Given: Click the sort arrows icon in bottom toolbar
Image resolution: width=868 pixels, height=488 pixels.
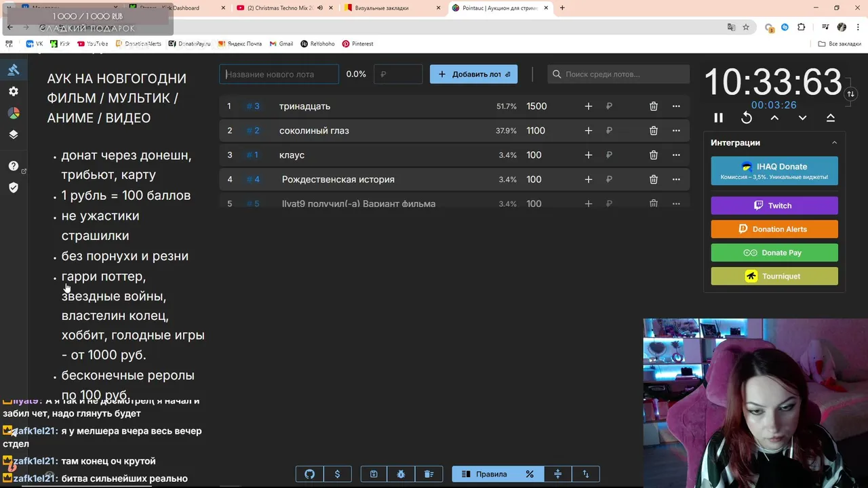Looking at the screenshot, I should (586, 474).
